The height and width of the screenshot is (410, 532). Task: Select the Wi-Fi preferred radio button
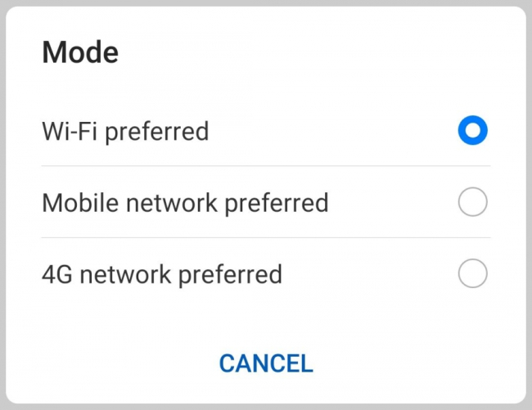[473, 130]
